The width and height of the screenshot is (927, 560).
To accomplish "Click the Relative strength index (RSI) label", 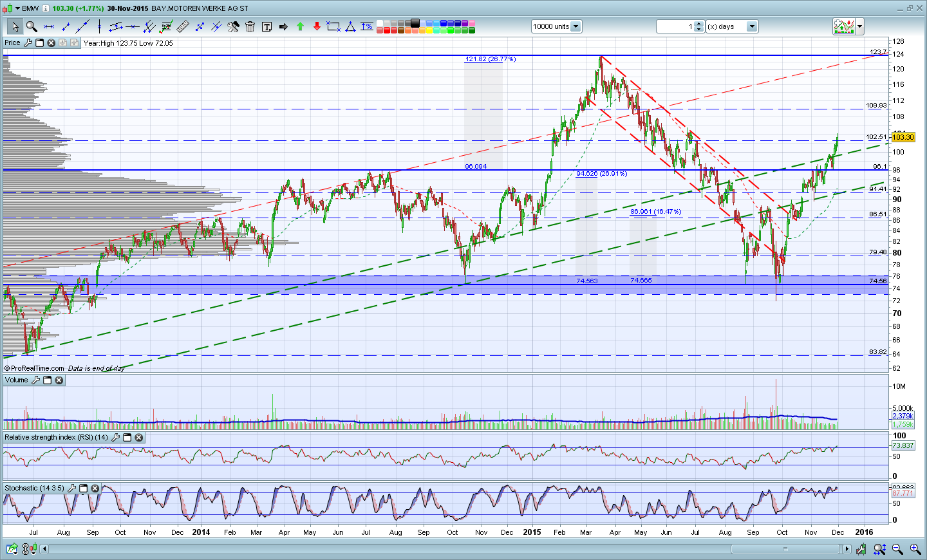I will [x=57, y=438].
